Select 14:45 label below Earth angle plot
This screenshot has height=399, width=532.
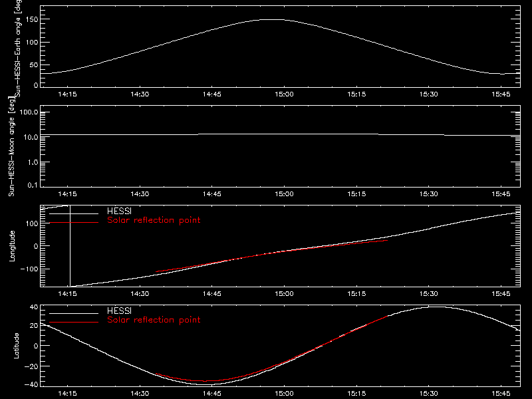click(x=211, y=94)
